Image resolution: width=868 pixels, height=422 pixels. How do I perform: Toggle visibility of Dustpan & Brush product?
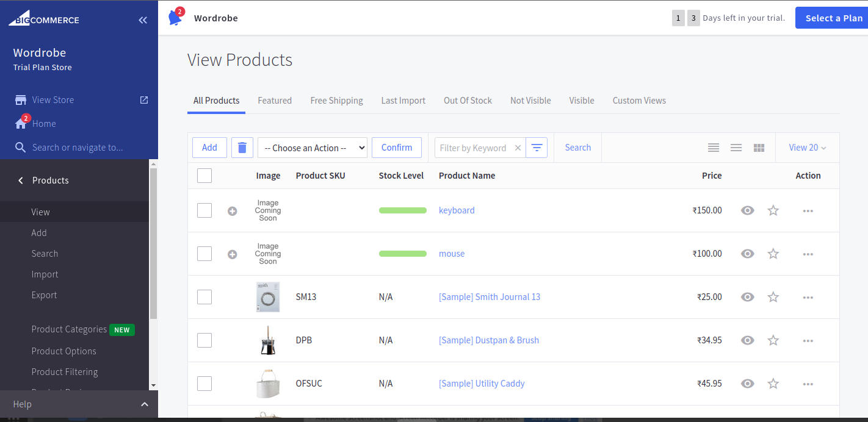point(748,340)
